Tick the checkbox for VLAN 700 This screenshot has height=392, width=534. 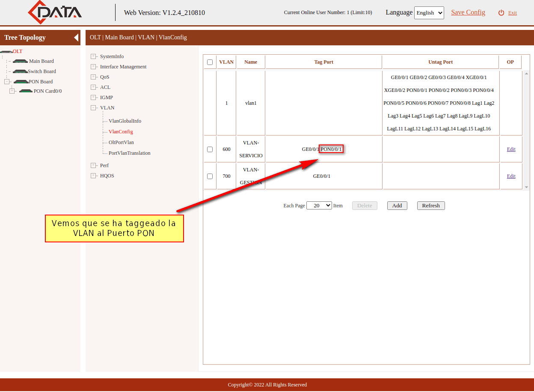210,176
